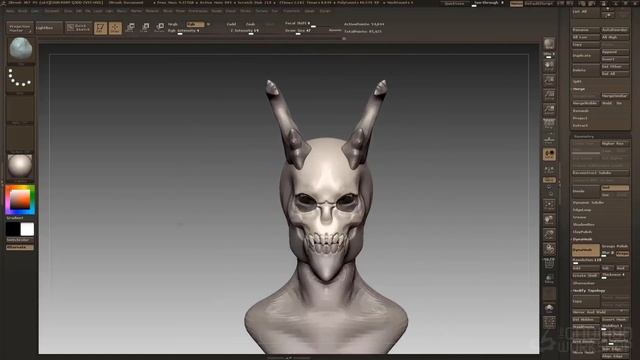Render with the BPR button
This screenshot has height=360, width=640.
point(549,44)
